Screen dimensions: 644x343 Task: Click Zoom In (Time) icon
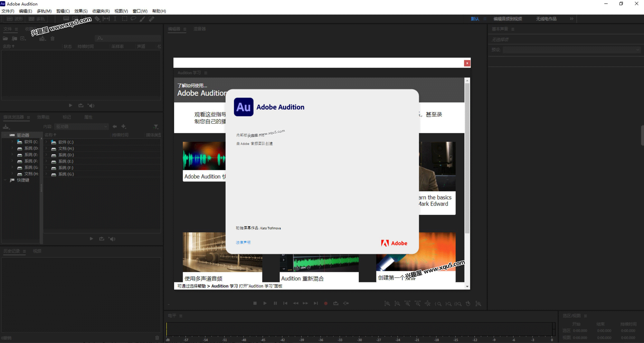click(408, 304)
